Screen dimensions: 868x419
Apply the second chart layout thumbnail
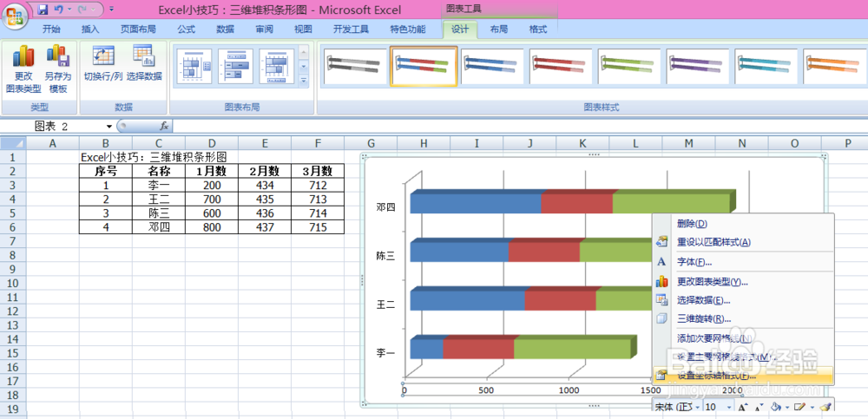click(235, 67)
